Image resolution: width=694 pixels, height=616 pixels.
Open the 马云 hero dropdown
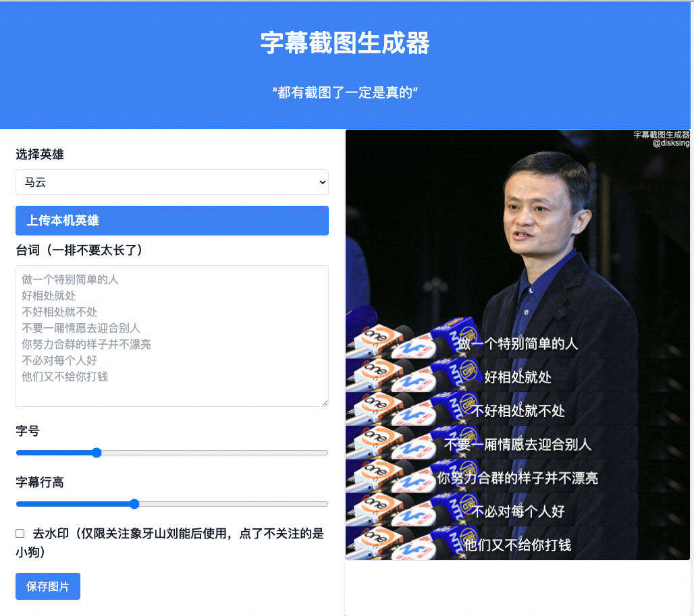pos(171,182)
